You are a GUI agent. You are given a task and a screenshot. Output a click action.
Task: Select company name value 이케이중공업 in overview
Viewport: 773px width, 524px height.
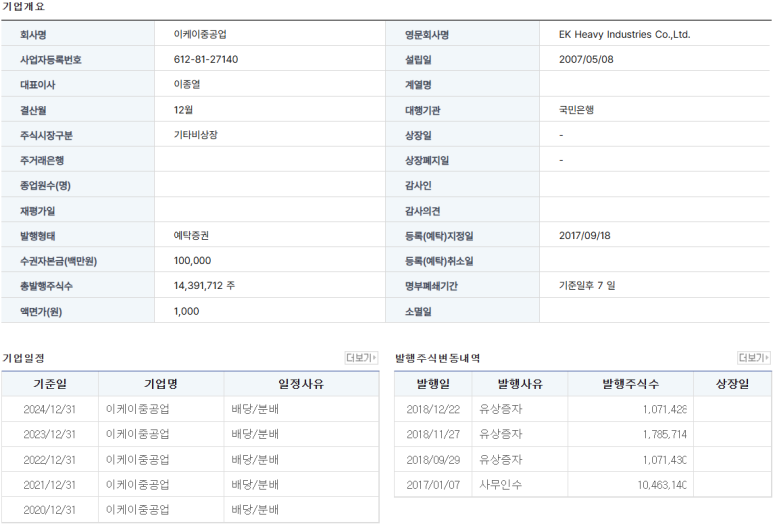[x=200, y=34]
